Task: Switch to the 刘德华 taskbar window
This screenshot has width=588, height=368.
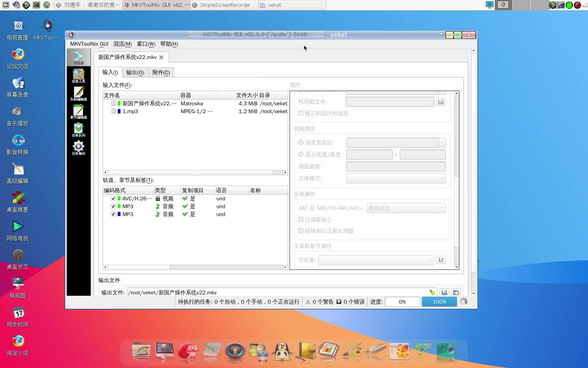Action: click(x=88, y=5)
